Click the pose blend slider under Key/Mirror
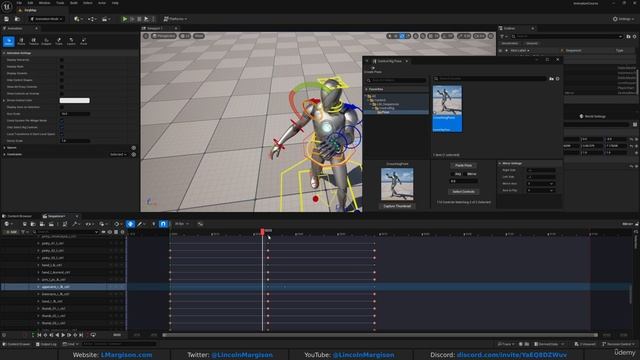Viewport: 640px width, 360px height. click(464, 181)
